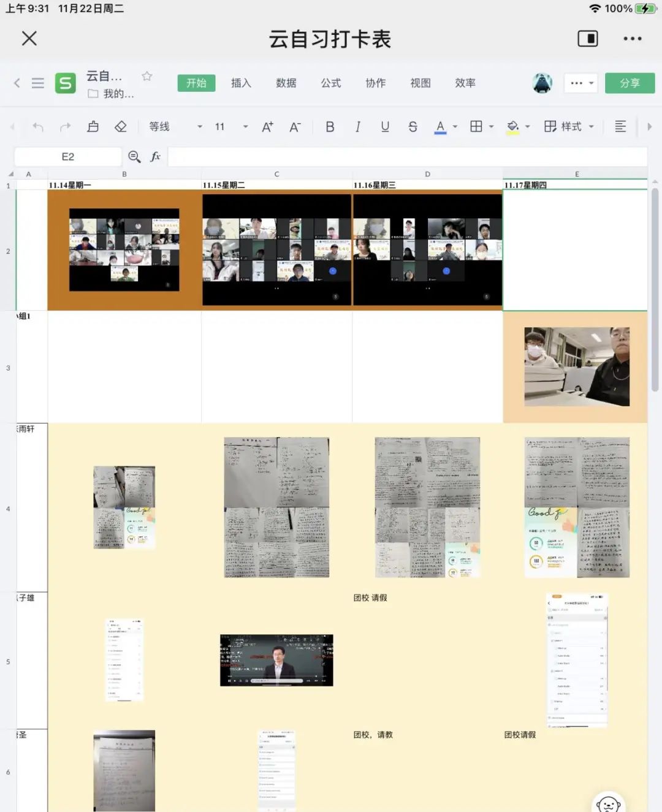Toggle bold formatting
Screen dimensions: 662x812
click(330, 126)
